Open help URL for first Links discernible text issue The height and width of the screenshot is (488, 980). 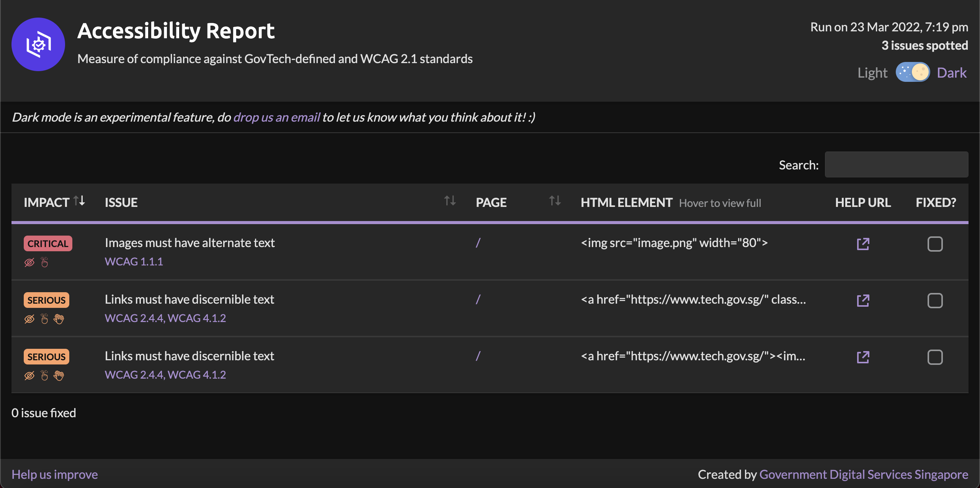pos(863,300)
